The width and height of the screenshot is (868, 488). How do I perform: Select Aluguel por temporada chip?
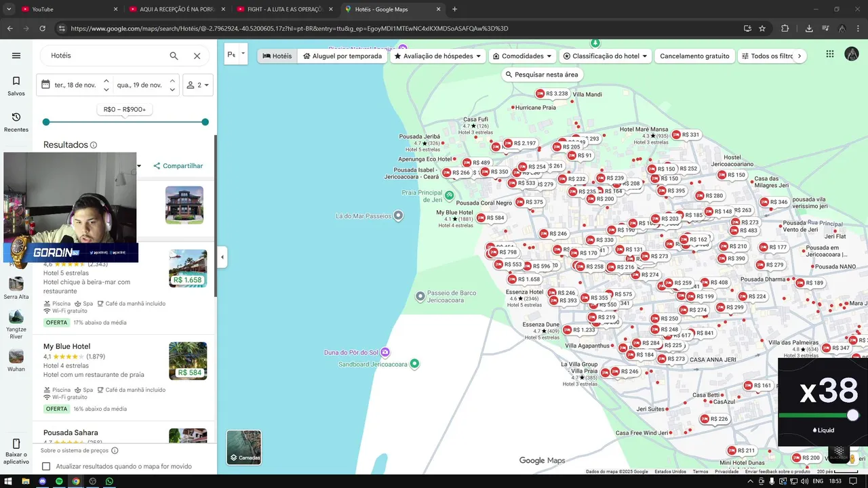click(342, 56)
